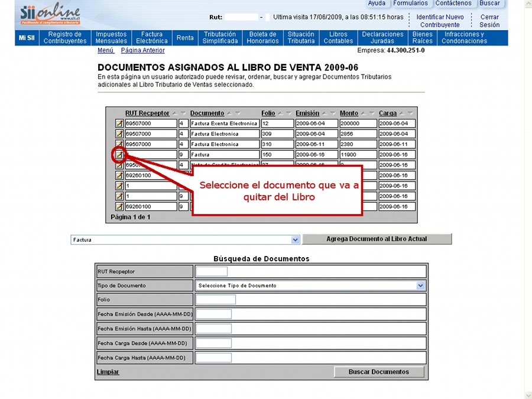Sort Carga column descending arrow
532x399 pixels.
[410, 113]
